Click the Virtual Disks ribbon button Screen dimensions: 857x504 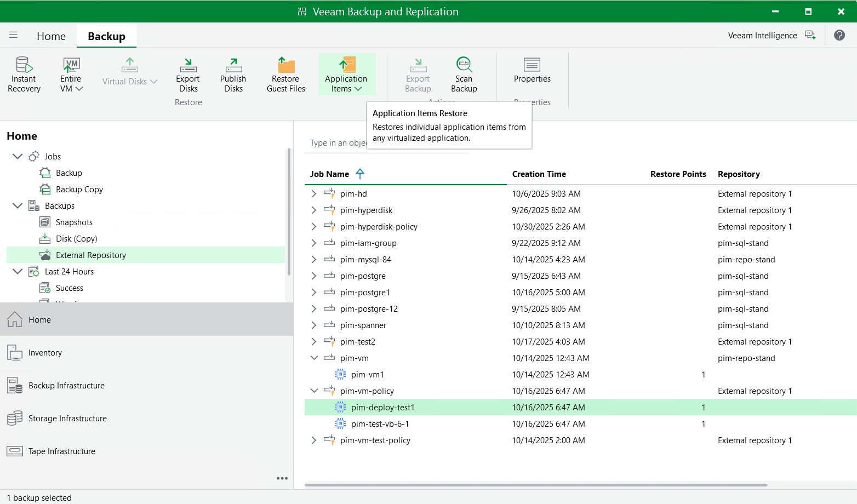pos(130,72)
